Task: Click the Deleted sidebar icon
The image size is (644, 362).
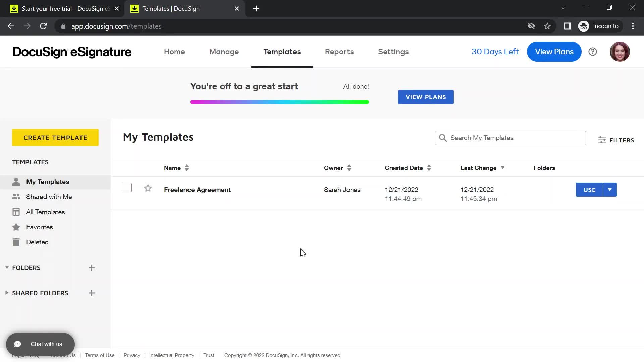Action: click(16, 242)
